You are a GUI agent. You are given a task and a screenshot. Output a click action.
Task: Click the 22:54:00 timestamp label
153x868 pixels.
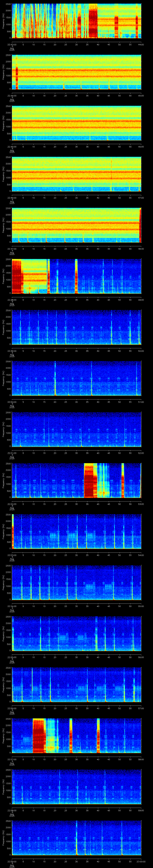12,606
